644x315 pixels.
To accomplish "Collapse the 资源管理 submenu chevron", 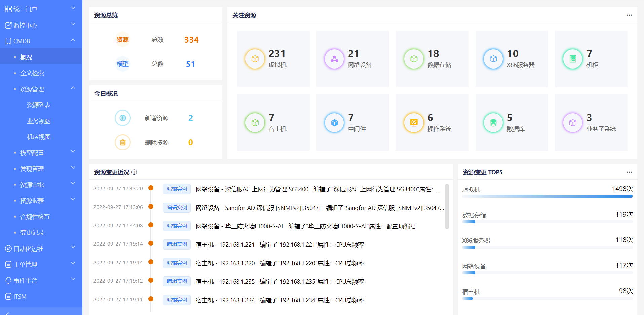I will (x=73, y=88).
